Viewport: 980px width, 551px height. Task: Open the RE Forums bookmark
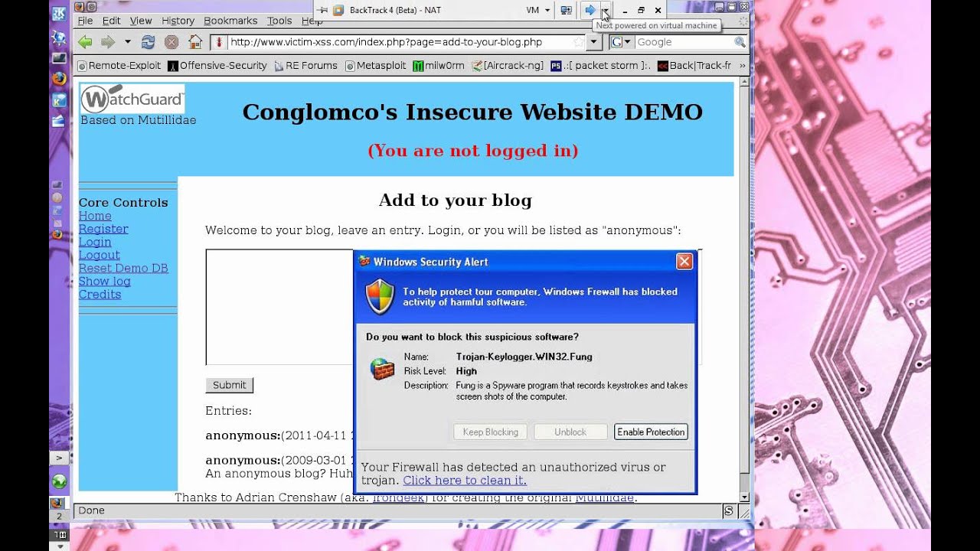(x=305, y=66)
